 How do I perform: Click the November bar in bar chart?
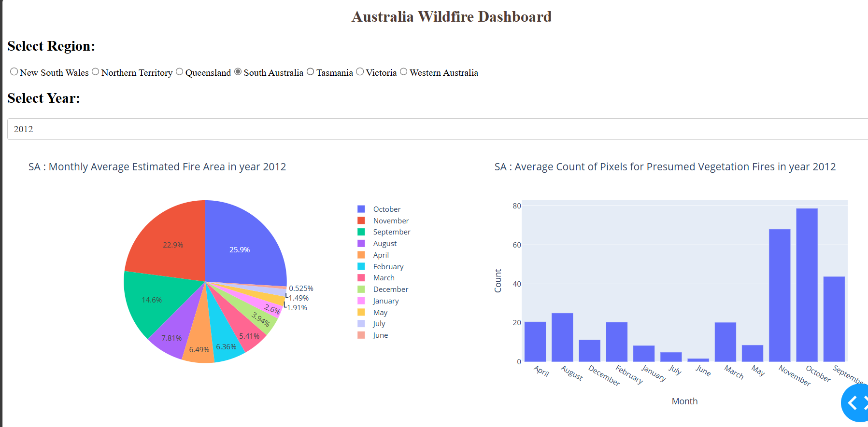tap(780, 295)
